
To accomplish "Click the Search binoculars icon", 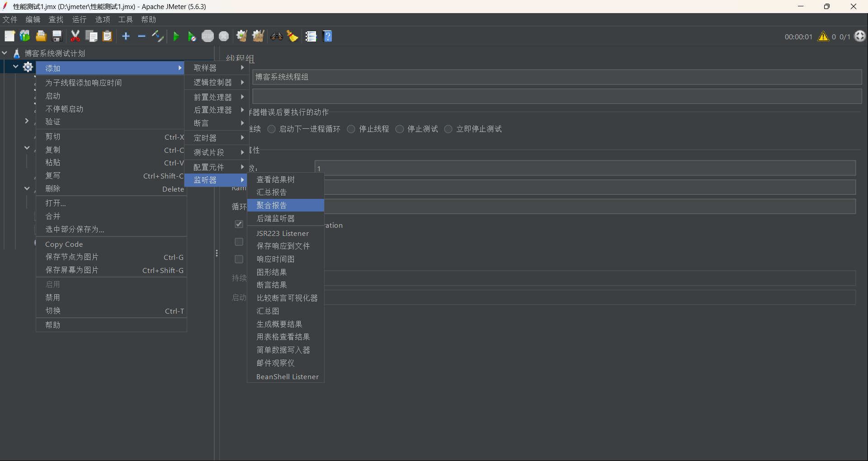I will click(277, 36).
